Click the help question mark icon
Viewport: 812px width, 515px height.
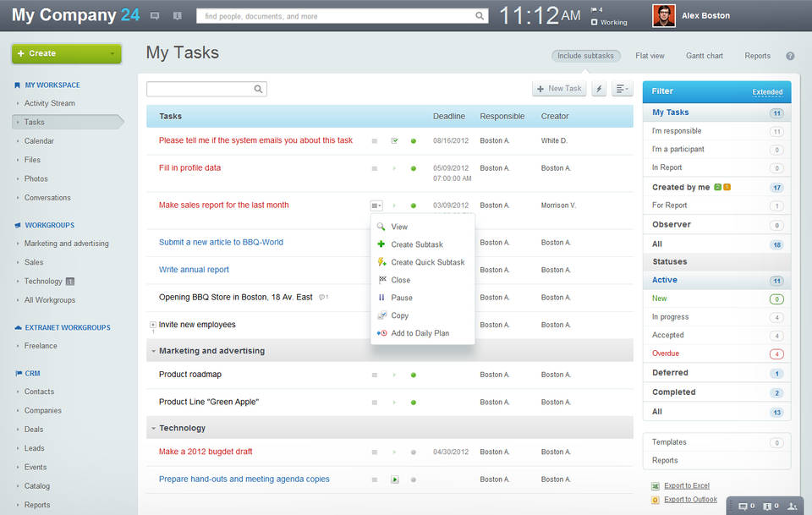pyautogui.click(x=790, y=57)
